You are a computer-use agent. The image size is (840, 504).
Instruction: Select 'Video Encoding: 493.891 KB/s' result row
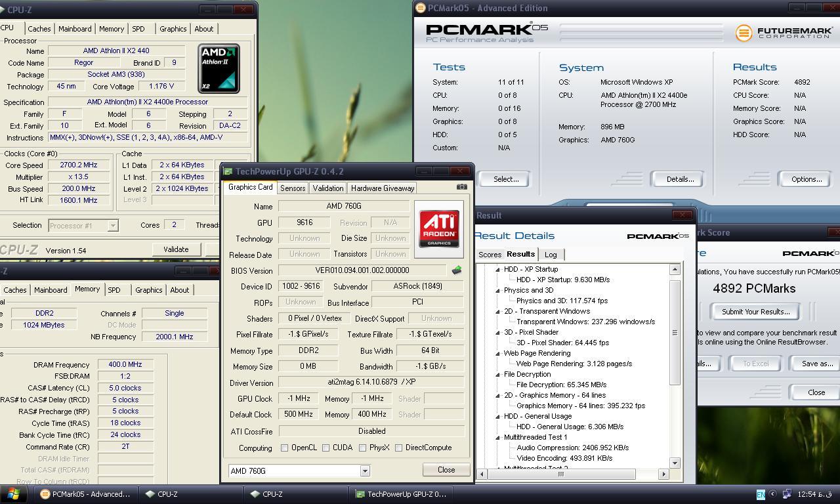pos(564,458)
